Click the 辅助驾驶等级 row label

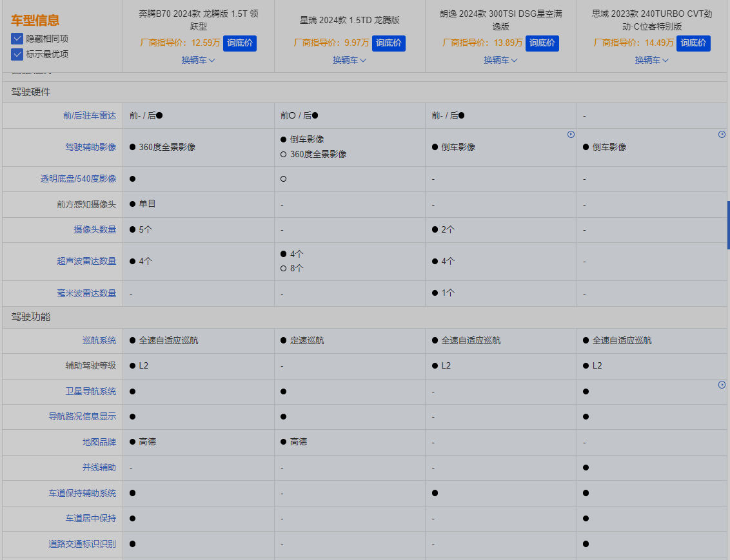pos(91,365)
